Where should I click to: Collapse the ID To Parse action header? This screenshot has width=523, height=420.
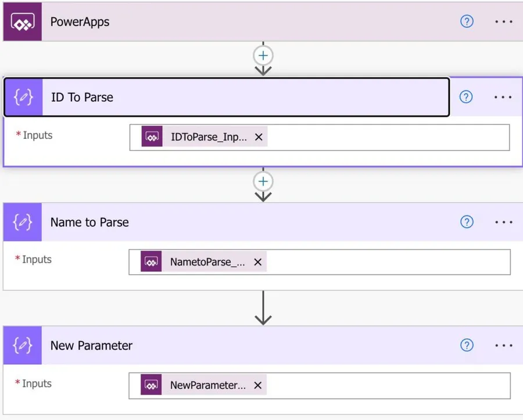(232, 97)
